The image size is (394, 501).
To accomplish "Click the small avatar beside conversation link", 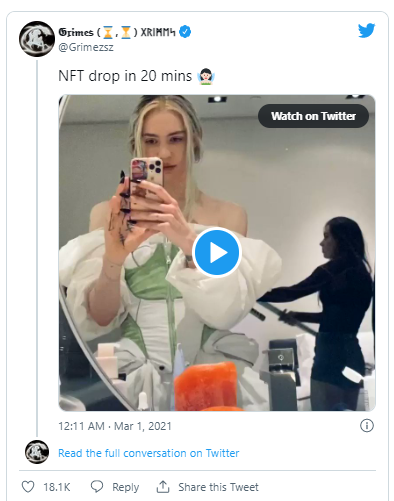I will coord(37,452).
